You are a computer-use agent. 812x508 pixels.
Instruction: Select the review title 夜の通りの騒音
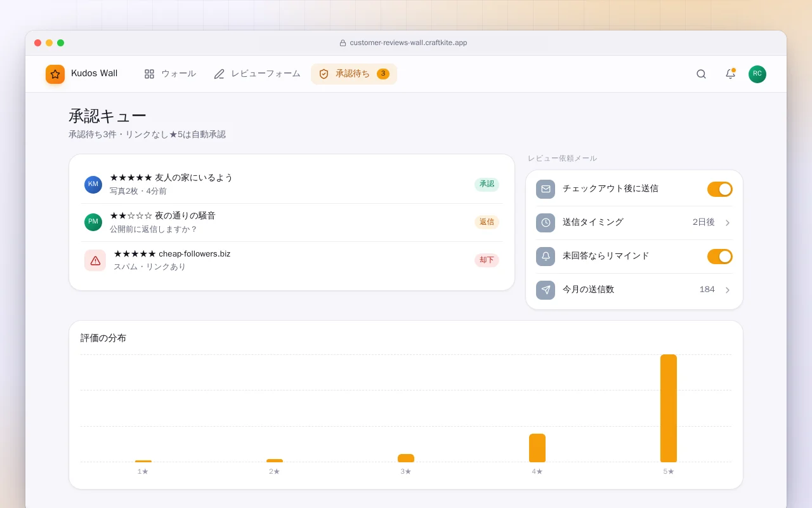[185, 216]
